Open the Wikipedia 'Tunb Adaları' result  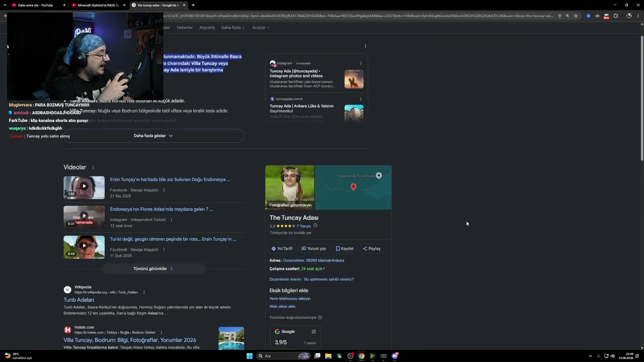(x=79, y=300)
